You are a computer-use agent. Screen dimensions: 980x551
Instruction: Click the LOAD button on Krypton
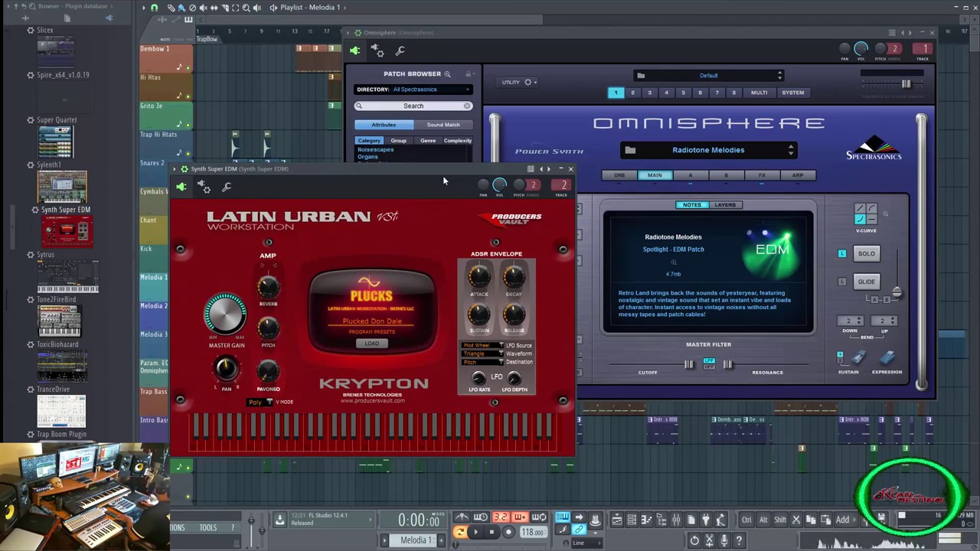point(372,344)
